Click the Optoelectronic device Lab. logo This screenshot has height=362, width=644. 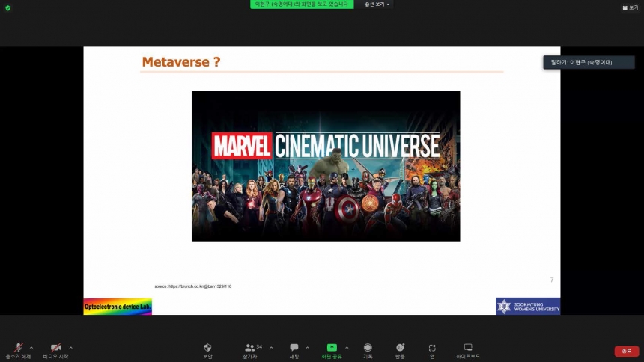coord(118,306)
